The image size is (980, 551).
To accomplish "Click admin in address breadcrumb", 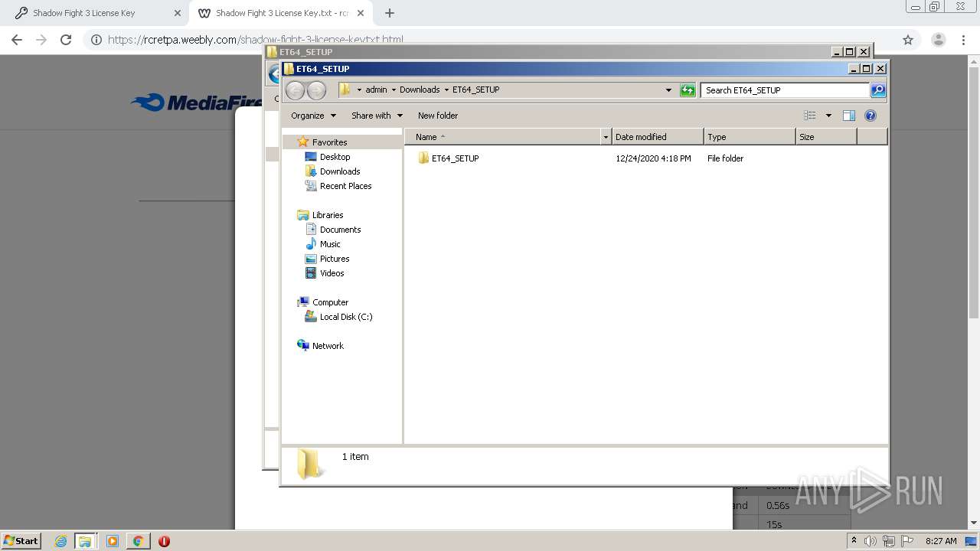I will click(x=376, y=90).
